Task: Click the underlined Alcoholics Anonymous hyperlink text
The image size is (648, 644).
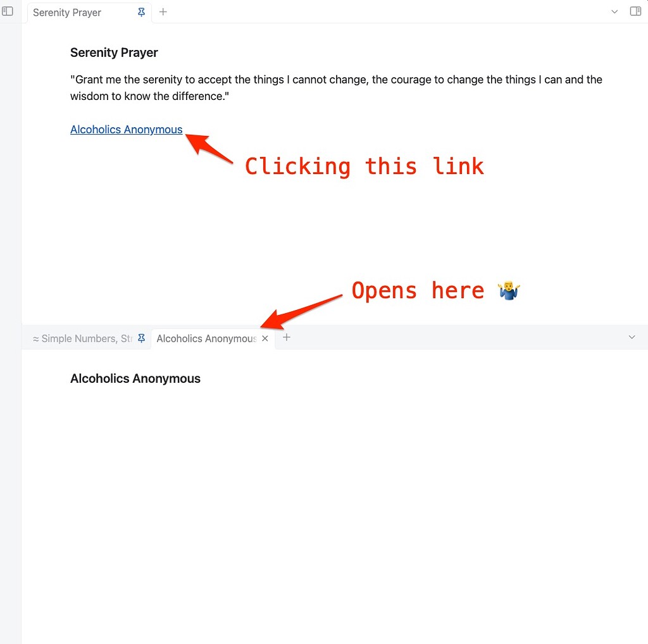Action: click(x=126, y=129)
